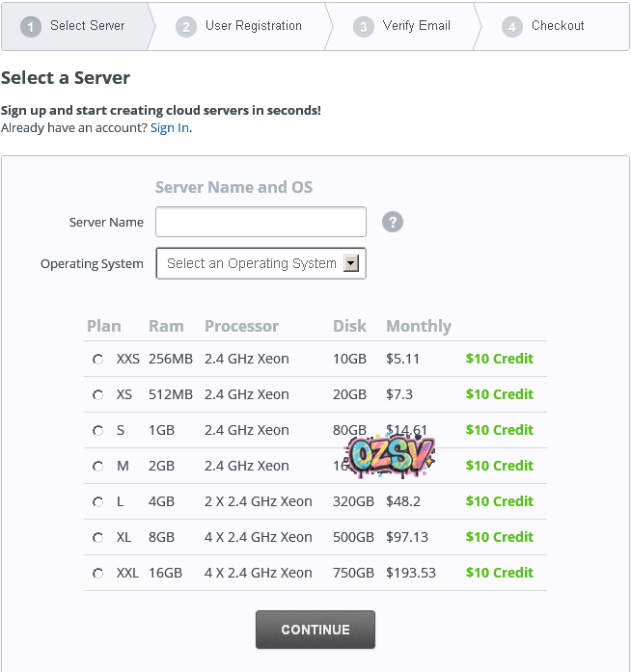Open the Verify Email step
The height and width of the screenshot is (672, 631).
pyautogui.click(x=403, y=26)
